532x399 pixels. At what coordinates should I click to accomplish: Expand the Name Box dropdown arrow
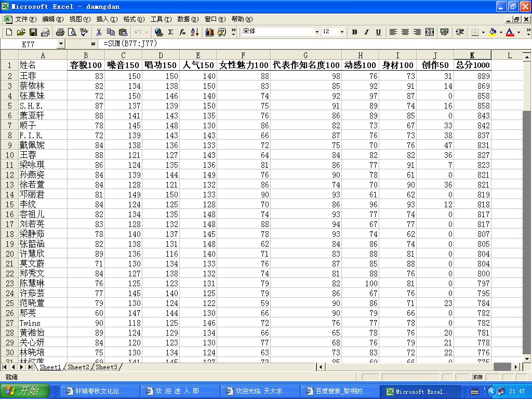tap(61, 45)
